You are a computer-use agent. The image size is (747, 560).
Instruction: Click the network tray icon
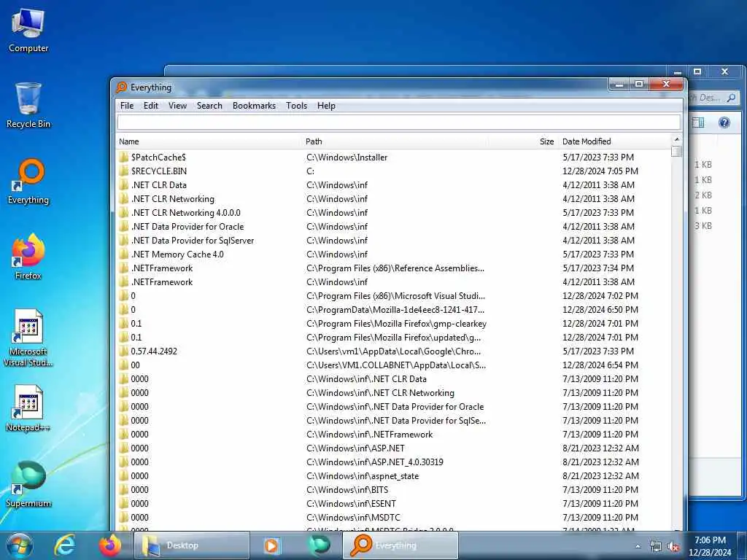click(656, 547)
